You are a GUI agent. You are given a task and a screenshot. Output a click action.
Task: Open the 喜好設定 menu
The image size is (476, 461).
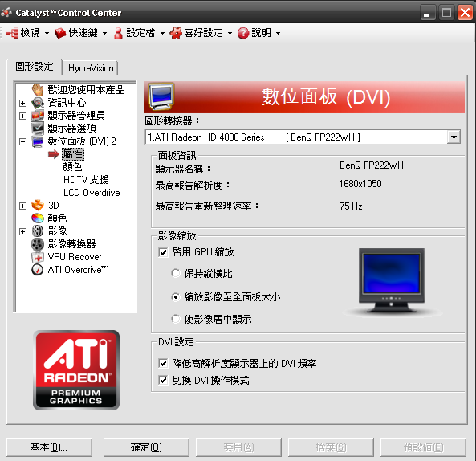click(x=201, y=33)
